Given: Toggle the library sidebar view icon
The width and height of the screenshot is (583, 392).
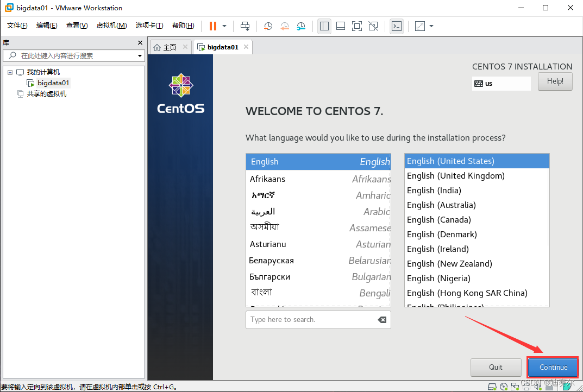Looking at the screenshot, I should coord(324,26).
